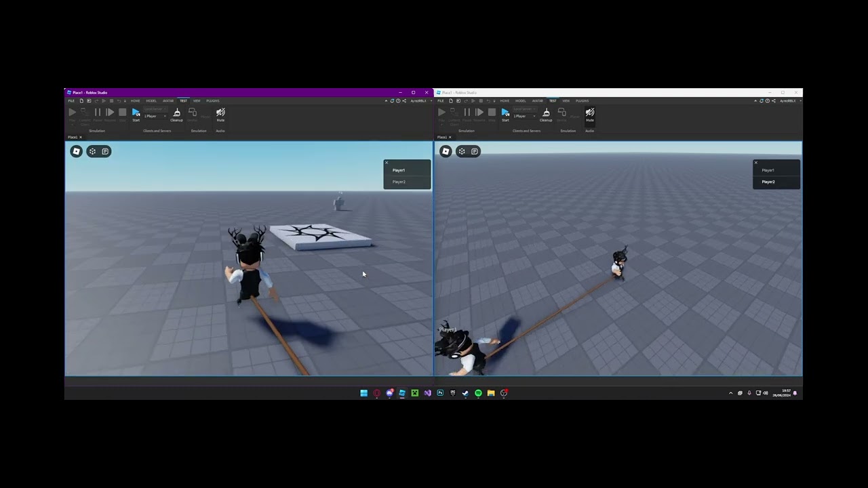Click Start in the right Roblox Studio window
This screenshot has width=868, height=488.
505,114
